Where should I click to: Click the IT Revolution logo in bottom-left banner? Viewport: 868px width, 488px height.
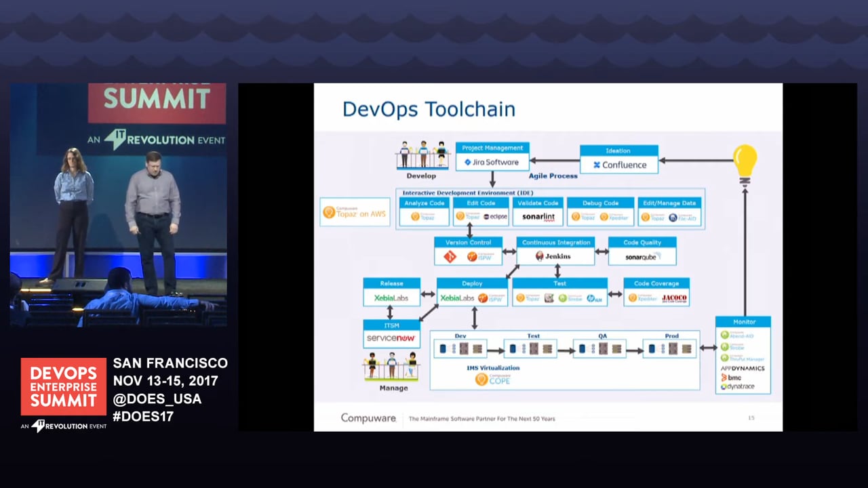pos(64,426)
